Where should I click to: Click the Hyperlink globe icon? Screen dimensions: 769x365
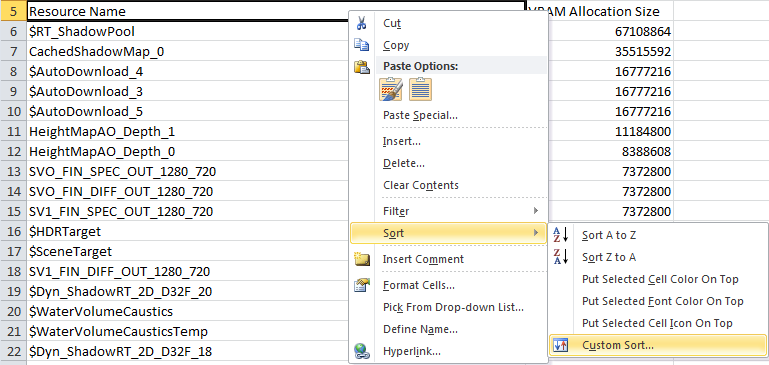pyautogui.click(x=361, y=351)
